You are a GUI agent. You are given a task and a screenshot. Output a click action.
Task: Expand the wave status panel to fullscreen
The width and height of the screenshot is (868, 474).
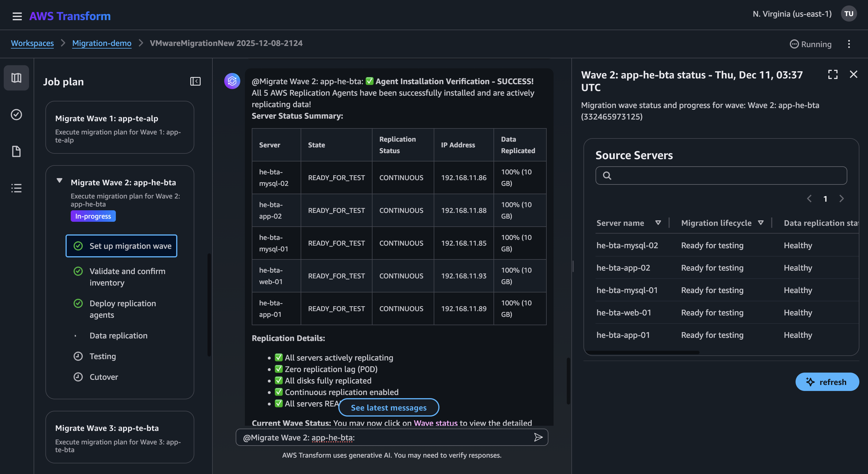pos(833,74)
